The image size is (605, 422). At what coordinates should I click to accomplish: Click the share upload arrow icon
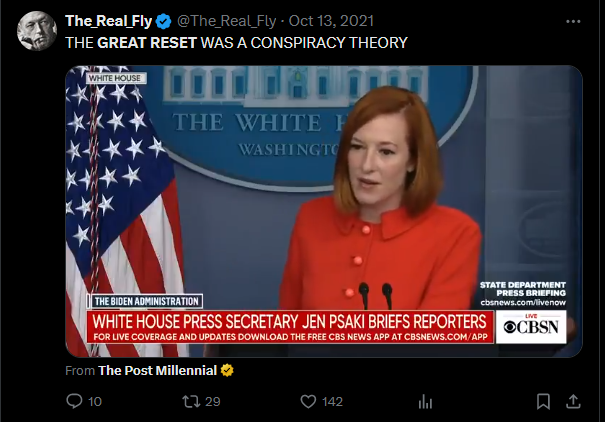click(x=573, y=402)
